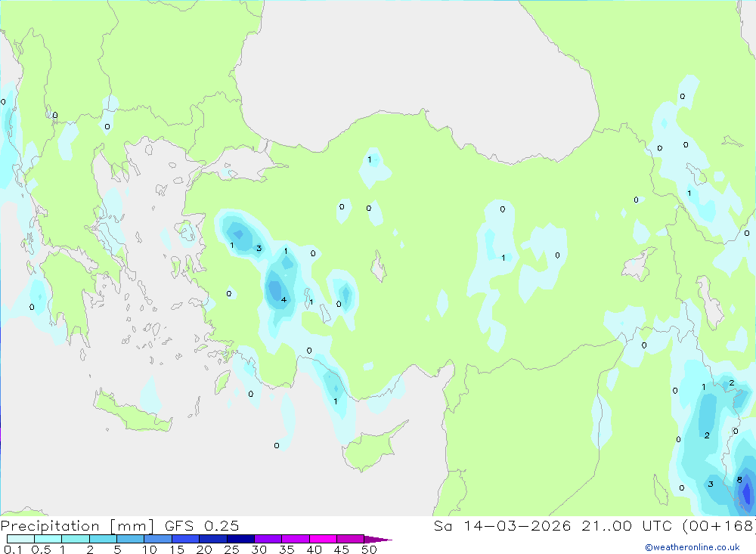Click the "0.1" legend scale label
This screenshot has height=554, width=756.
point(13,549)
